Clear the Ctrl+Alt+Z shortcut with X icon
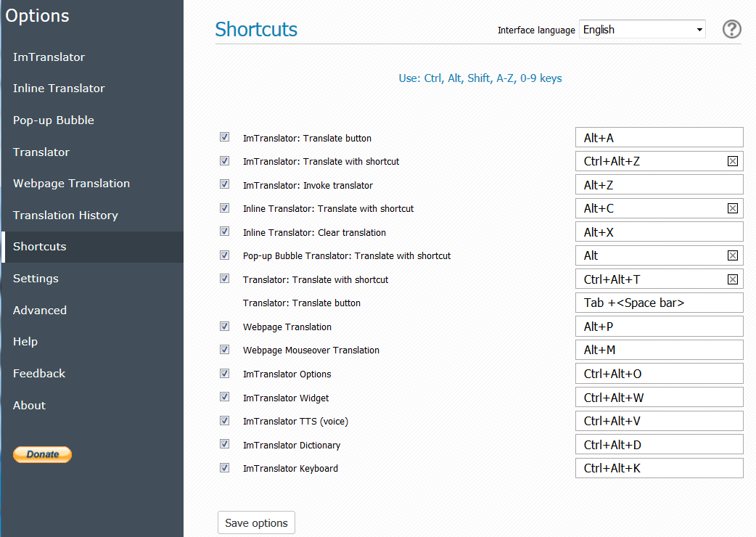The width and height of the screenshot is (756, 537). coord(732,162)
